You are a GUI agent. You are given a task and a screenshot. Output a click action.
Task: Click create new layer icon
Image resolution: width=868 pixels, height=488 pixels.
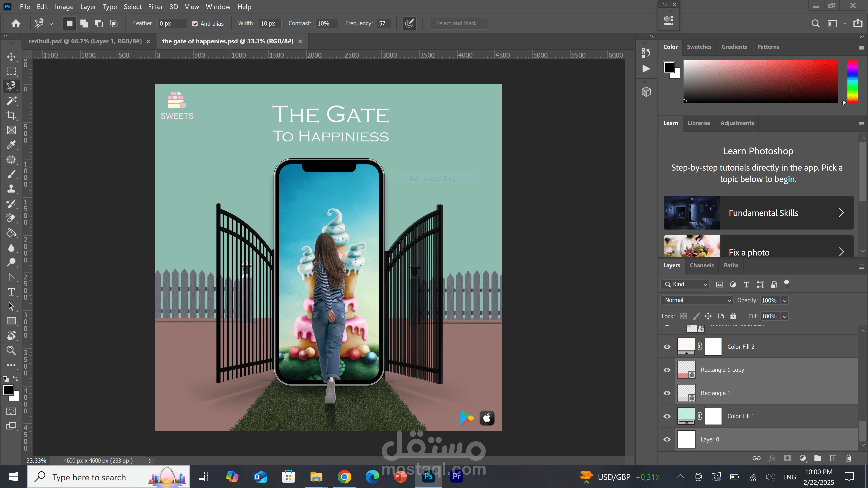[833, 458]
